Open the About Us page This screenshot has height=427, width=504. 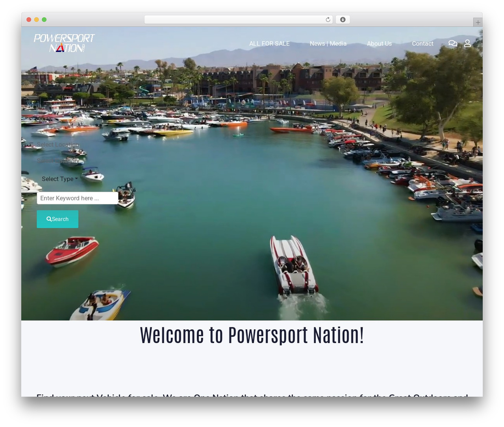[379, 43]
